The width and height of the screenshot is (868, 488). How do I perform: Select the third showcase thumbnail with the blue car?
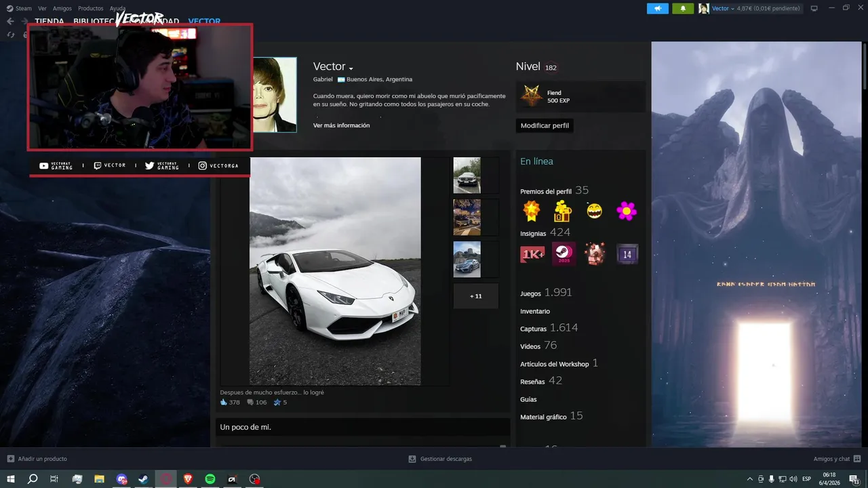(467, 259)
